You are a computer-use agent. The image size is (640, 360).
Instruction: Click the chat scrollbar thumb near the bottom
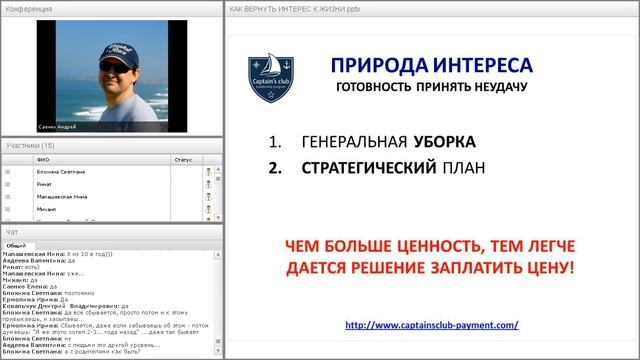click(218, 341)
